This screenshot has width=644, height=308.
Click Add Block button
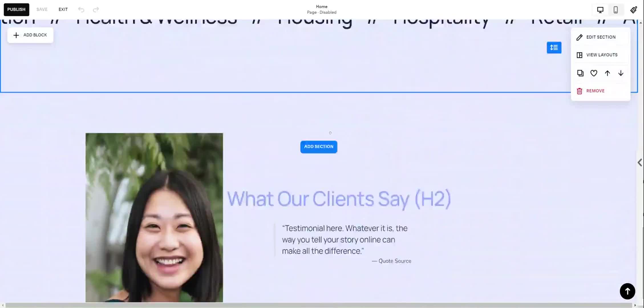tap(30, 35)
